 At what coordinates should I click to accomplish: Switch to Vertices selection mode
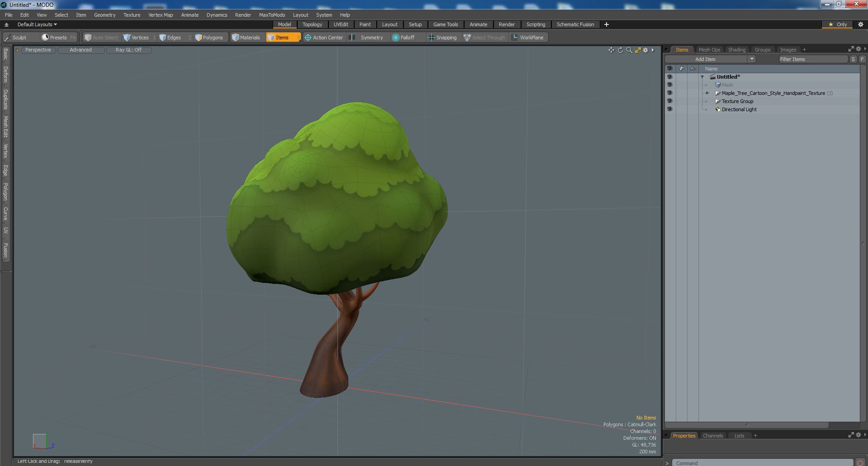pos(139,38)
